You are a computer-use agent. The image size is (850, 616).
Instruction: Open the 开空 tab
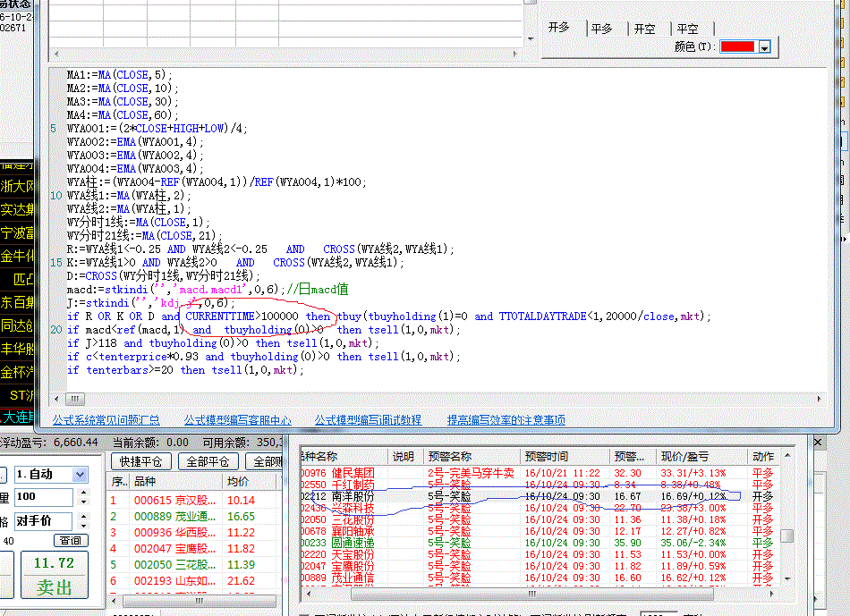pos(644,29)
